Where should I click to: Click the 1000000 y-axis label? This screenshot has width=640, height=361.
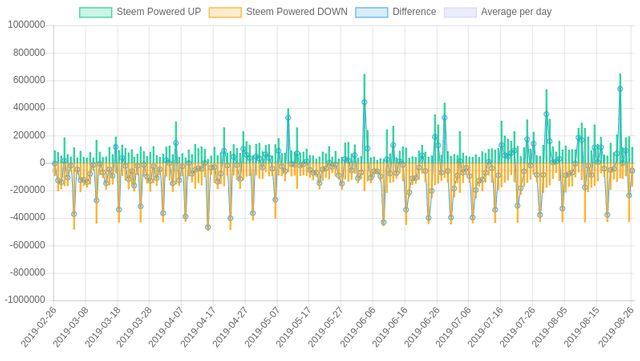[x=26, y=25]
